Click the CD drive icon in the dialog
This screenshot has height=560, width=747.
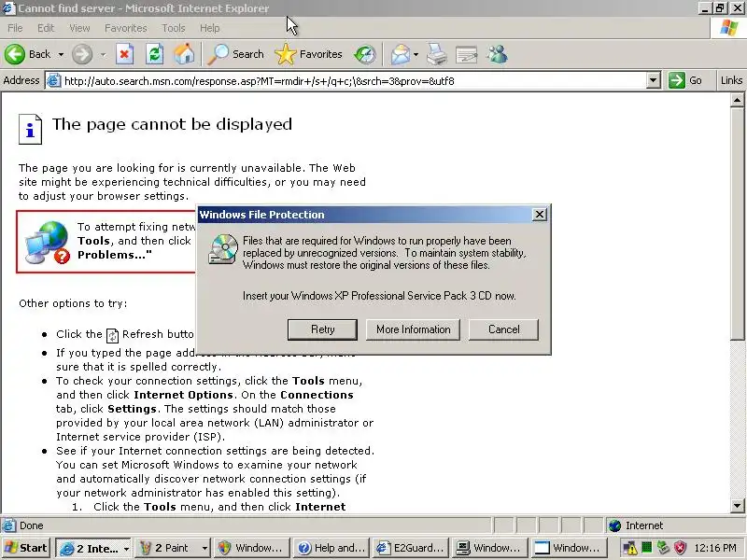[x=223, y=249]
